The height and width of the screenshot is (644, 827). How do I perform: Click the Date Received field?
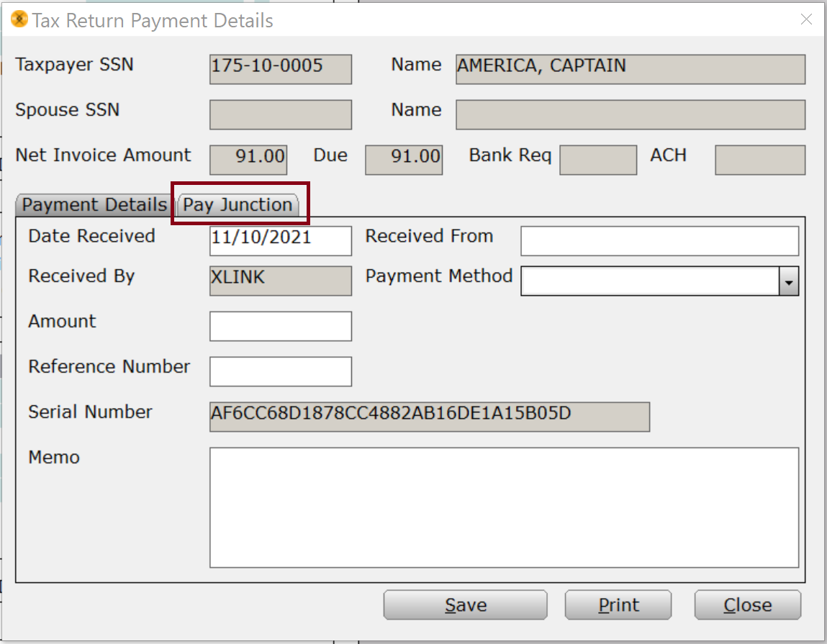tap(281, 241)
